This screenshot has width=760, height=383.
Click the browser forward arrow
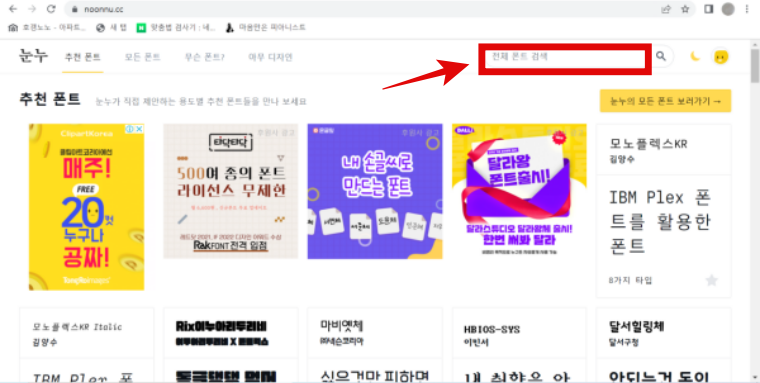[32, 9]
